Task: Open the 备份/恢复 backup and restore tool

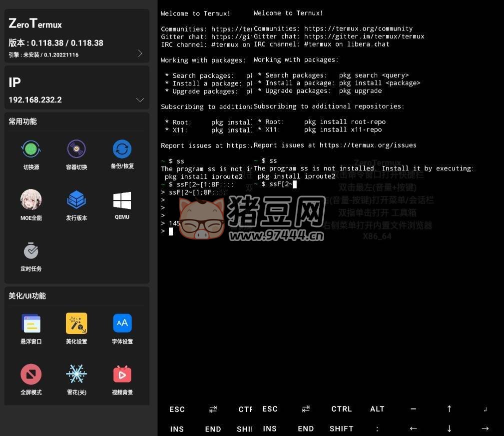Action: click(x=122, y=154)
